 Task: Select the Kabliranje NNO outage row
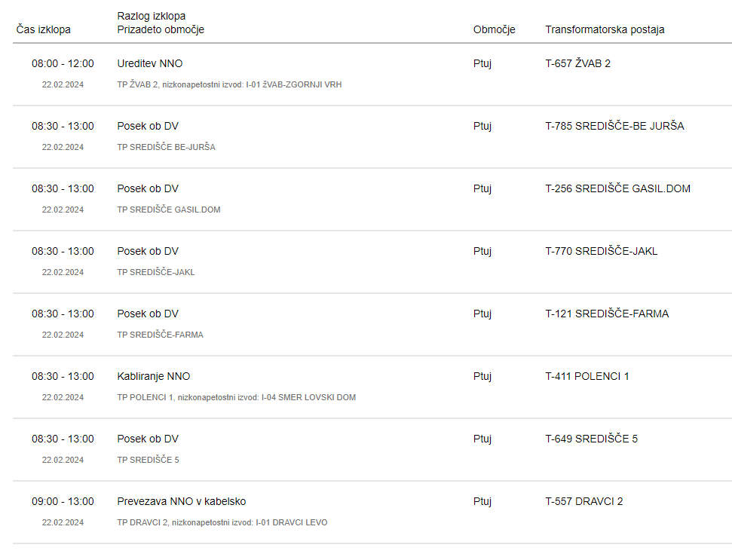click(372, 387)
